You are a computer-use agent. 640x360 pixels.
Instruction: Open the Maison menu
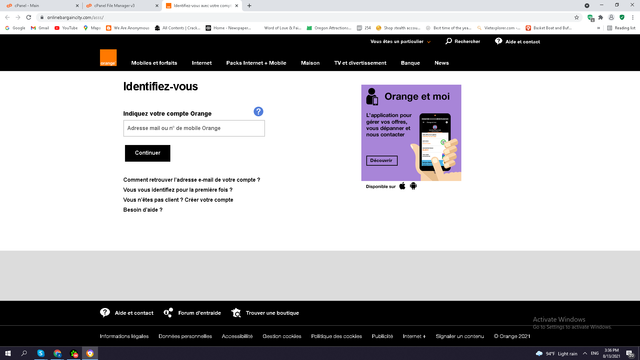[x=310, y=63]
